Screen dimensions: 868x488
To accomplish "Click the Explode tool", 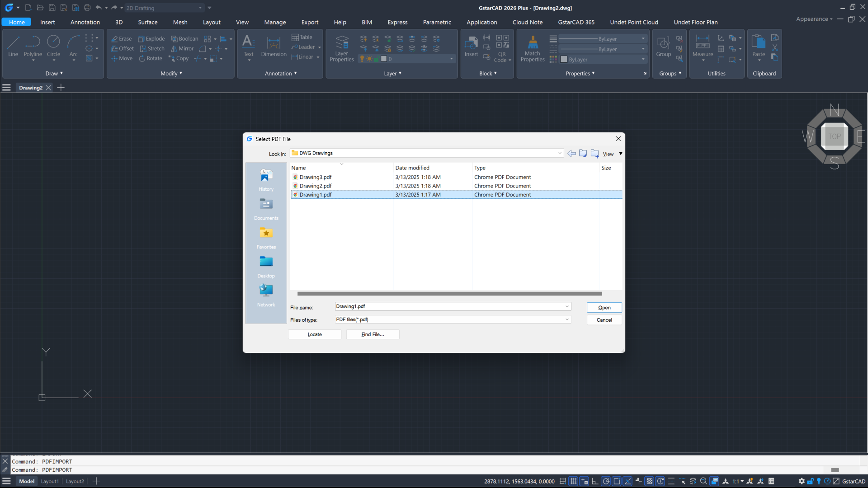I will coord(151,39).
